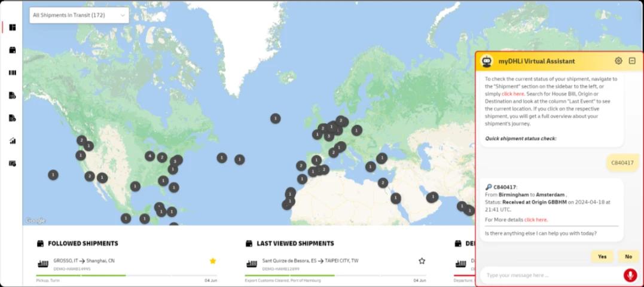This screenshot has height=287, width=644.
Task: Click 'Yes' in the assistant chat
Action: coord(602,257)
